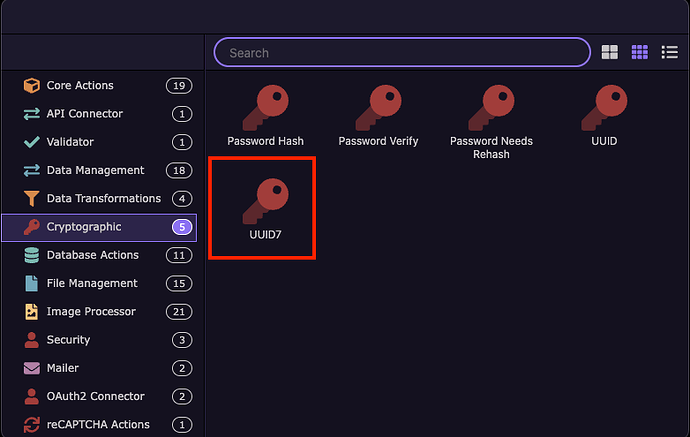
Task: Select the Password Verify action icon
Action: coord(378,108)
